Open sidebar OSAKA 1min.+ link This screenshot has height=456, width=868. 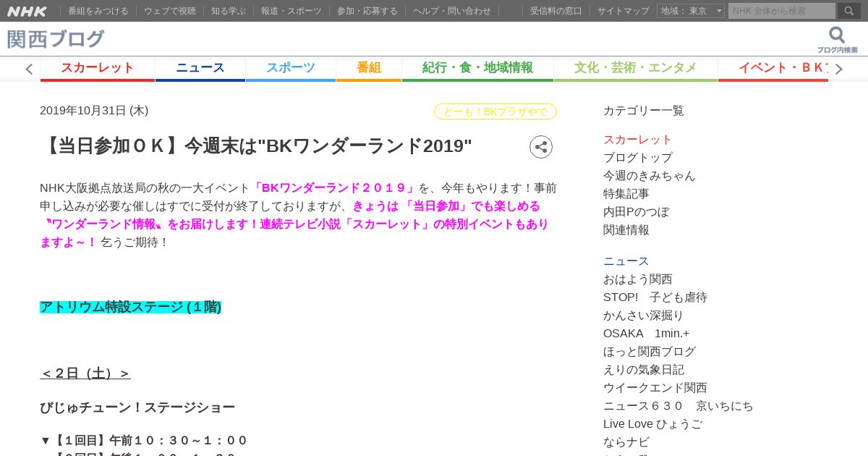pos(647,334)
